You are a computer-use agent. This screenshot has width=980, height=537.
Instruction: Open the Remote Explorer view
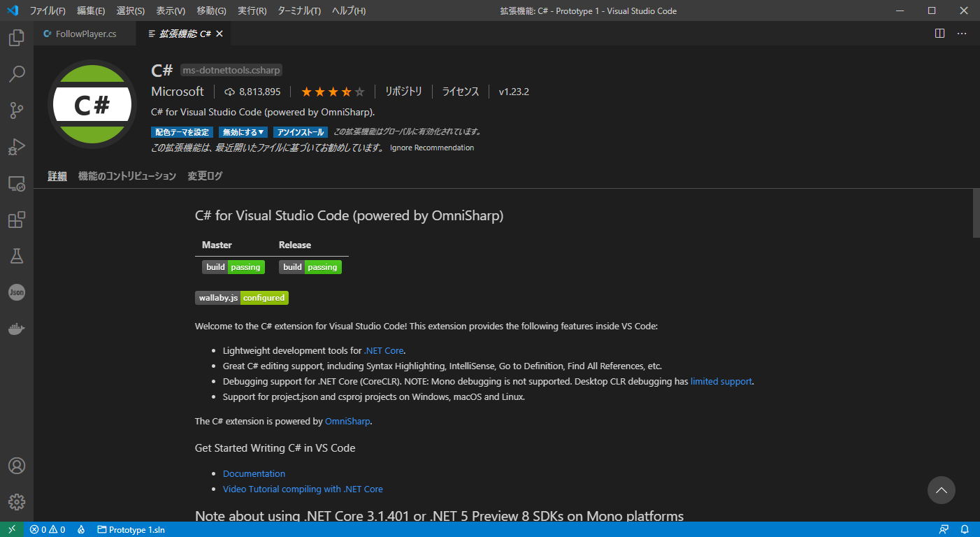17,183
